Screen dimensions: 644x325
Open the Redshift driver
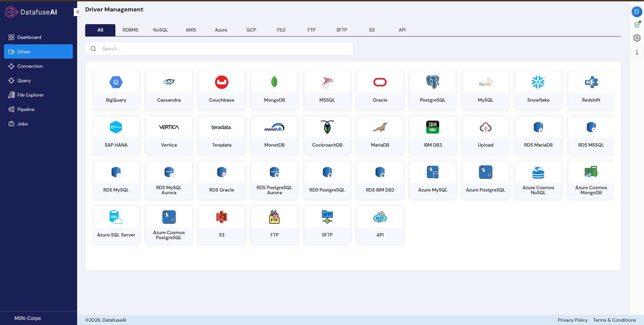[x=591, y=91]
